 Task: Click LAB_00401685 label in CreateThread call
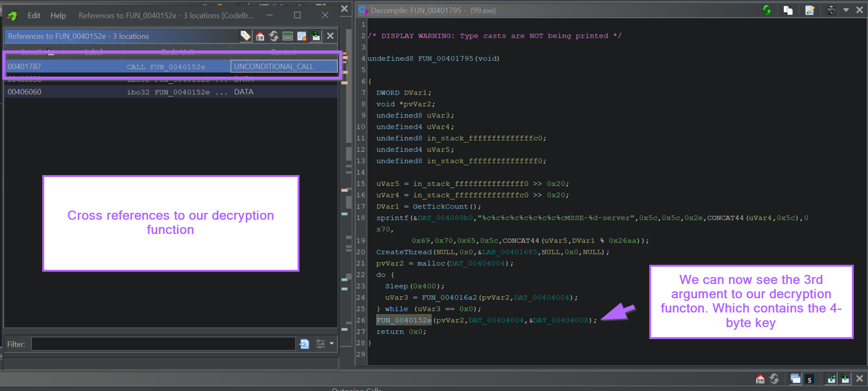510,252
